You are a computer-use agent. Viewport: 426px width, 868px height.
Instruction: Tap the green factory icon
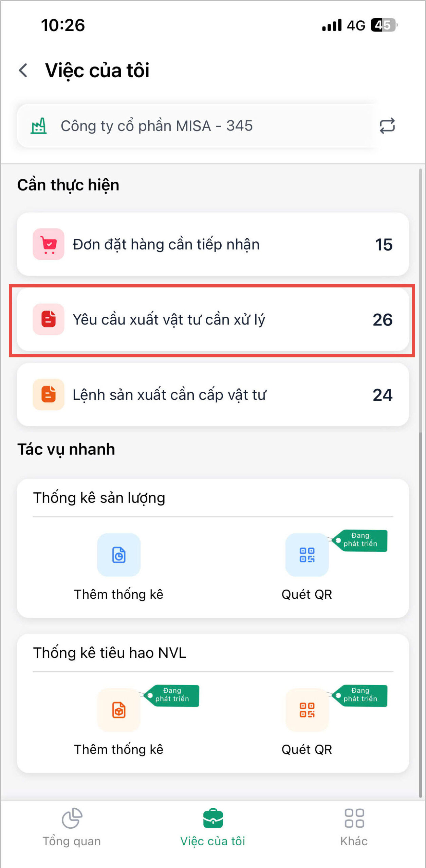(39, 126)
